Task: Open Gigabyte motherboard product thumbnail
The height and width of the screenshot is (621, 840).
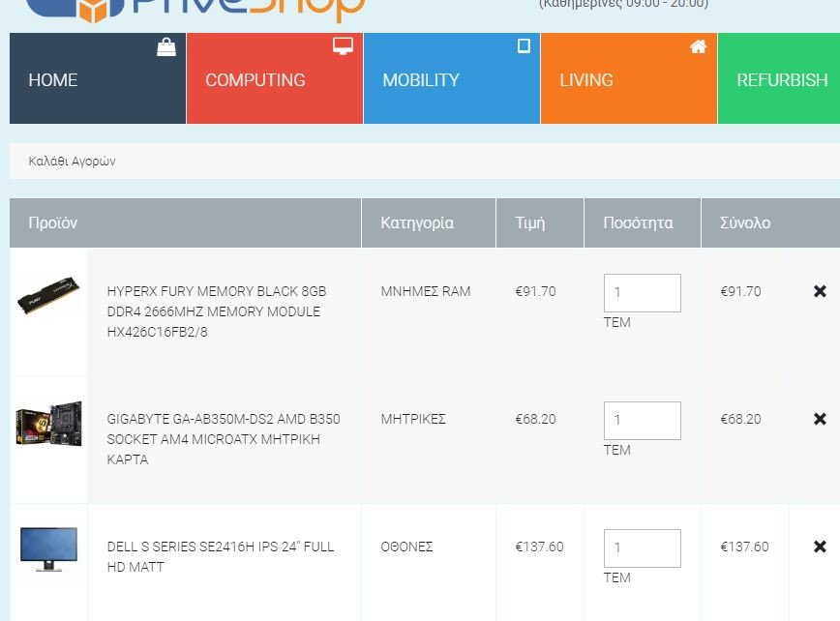Action: click(x=48, y=423)
